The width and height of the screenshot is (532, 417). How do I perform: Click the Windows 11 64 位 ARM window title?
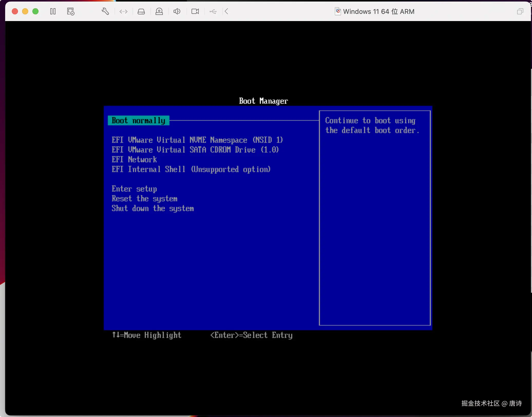[x=378, y=12]
